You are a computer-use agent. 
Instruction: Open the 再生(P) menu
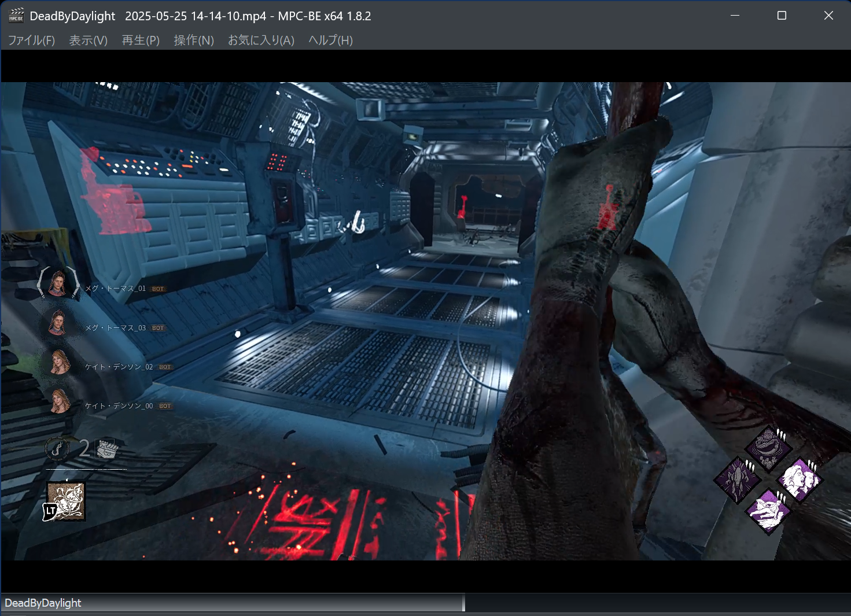coord(140,40)
